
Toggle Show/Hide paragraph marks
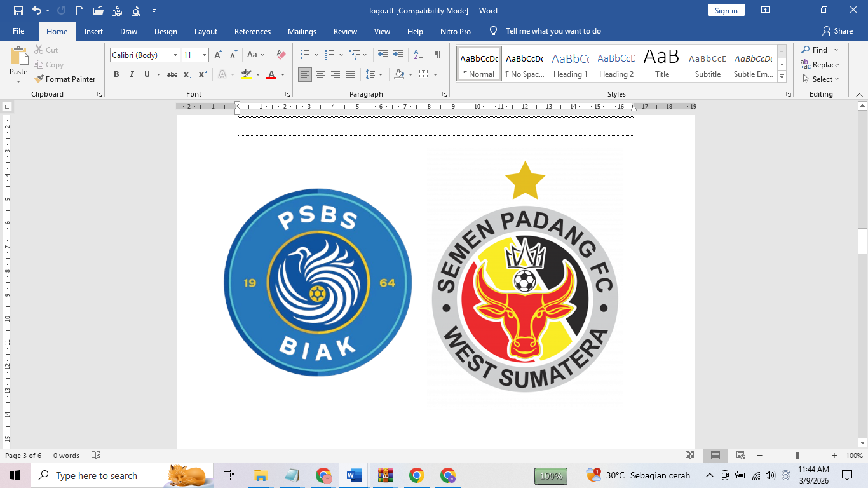(438, 55)
